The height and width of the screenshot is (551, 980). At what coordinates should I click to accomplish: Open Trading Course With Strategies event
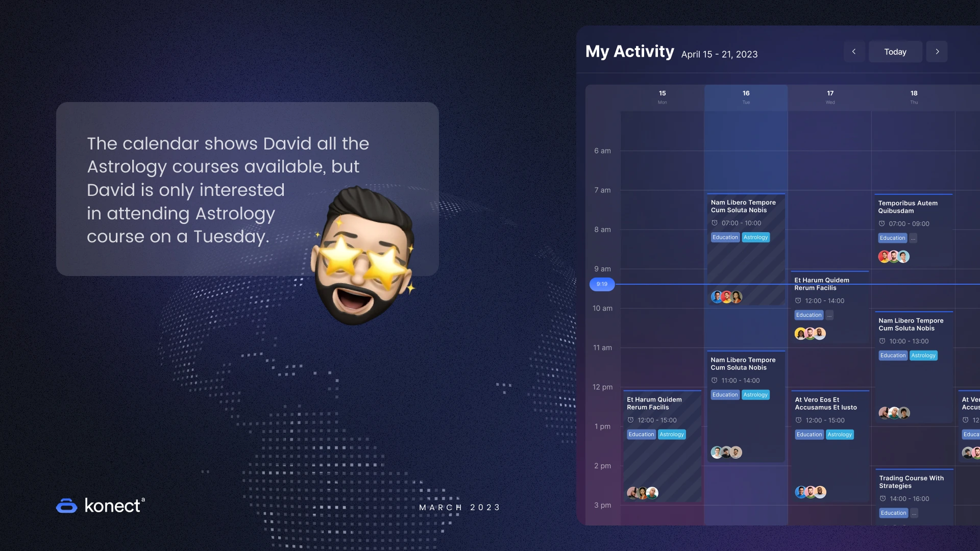914,497
